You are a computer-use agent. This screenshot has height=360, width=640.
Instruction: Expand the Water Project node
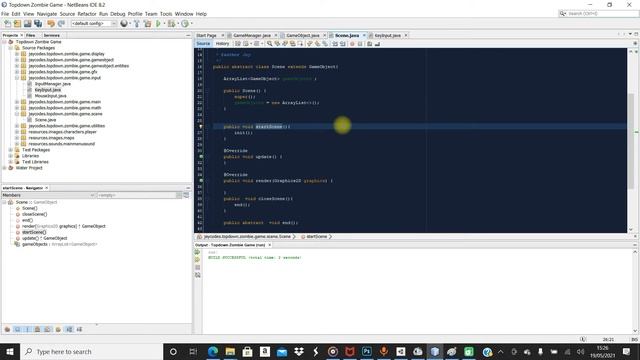(4, 168)
